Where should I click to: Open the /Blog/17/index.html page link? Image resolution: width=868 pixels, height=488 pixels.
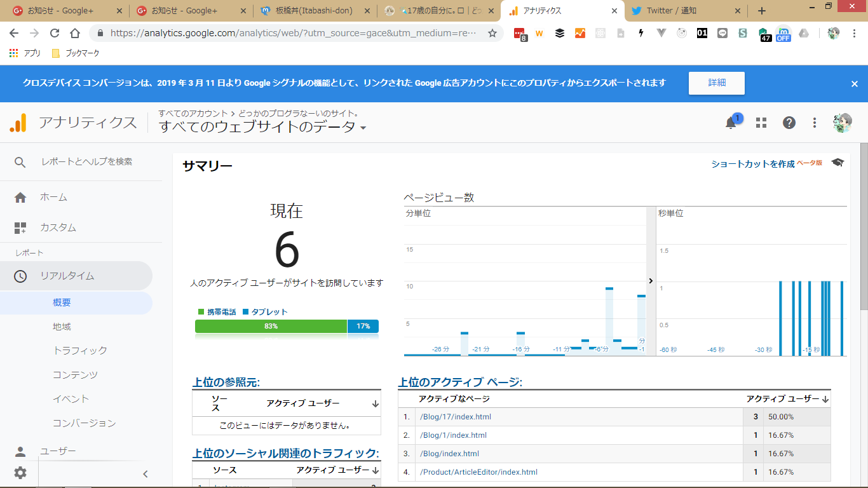point(455,417)
